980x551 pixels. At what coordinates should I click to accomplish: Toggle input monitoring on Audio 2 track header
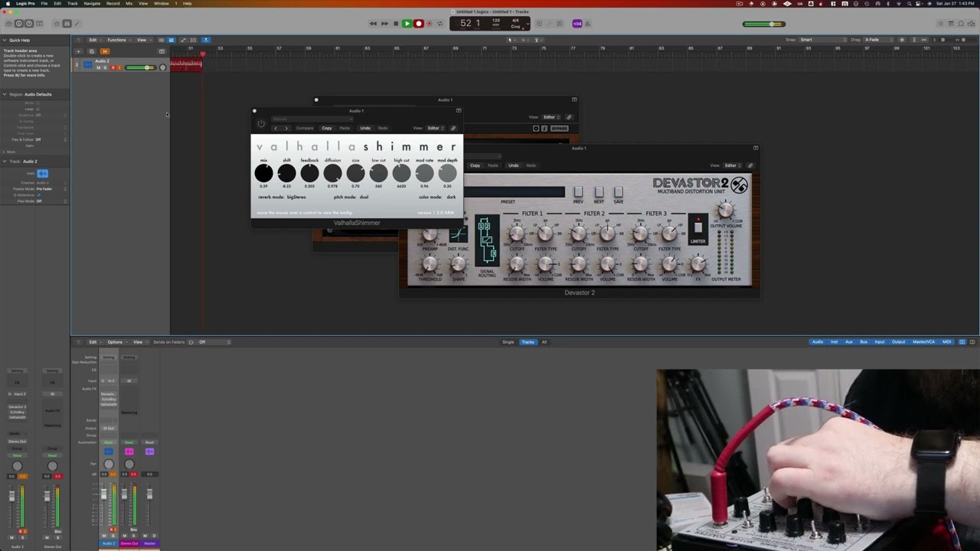pos(119,68)
